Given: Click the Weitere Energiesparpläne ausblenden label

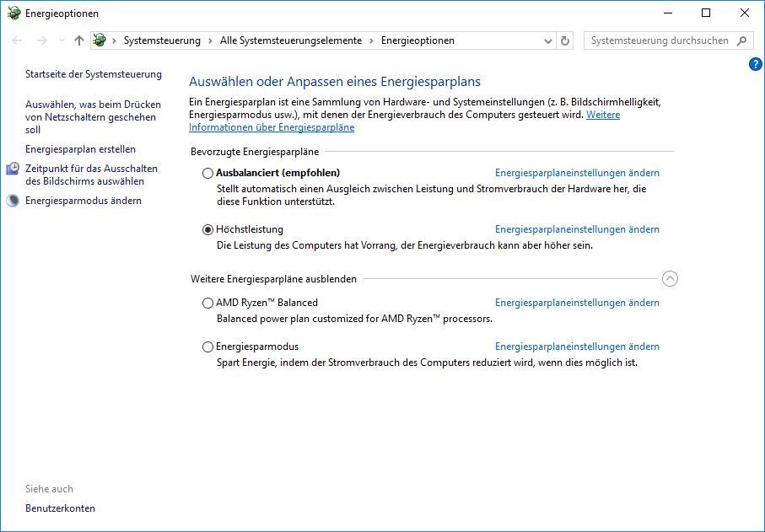Looking at the screenshot, I should point(274,279).
